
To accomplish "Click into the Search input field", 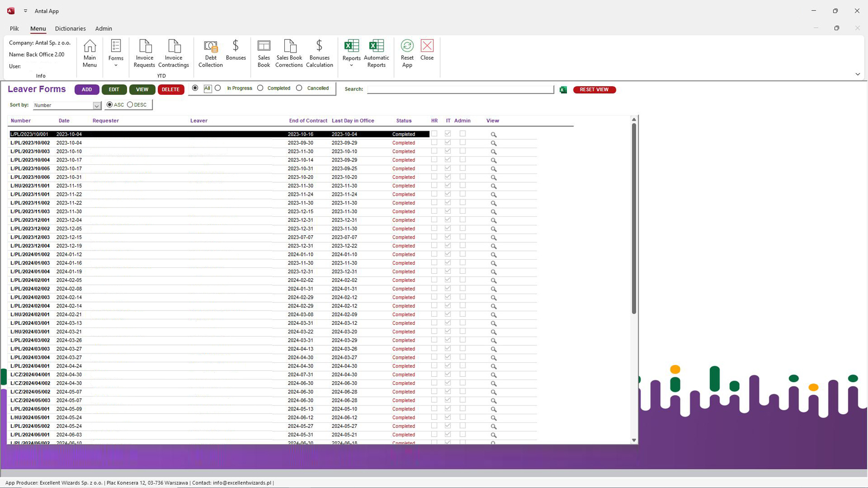I will [x=460, y=89].
